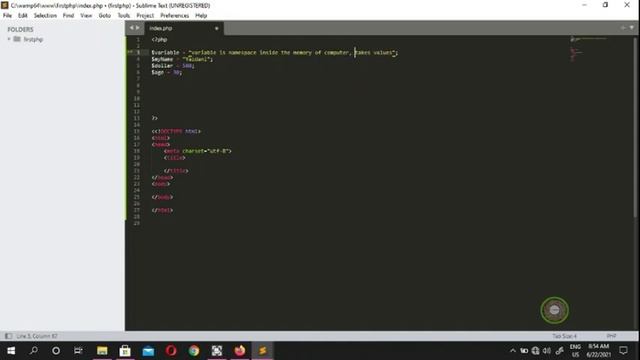Open Windows taskbar search
The image size is (640, 360).
point(33,351)
